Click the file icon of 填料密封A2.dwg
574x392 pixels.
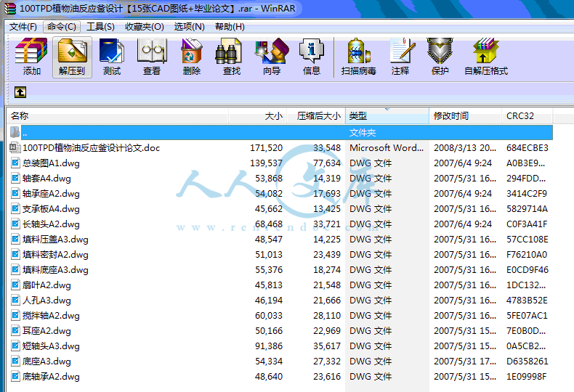pyautogui.click(x=15, y=254)
